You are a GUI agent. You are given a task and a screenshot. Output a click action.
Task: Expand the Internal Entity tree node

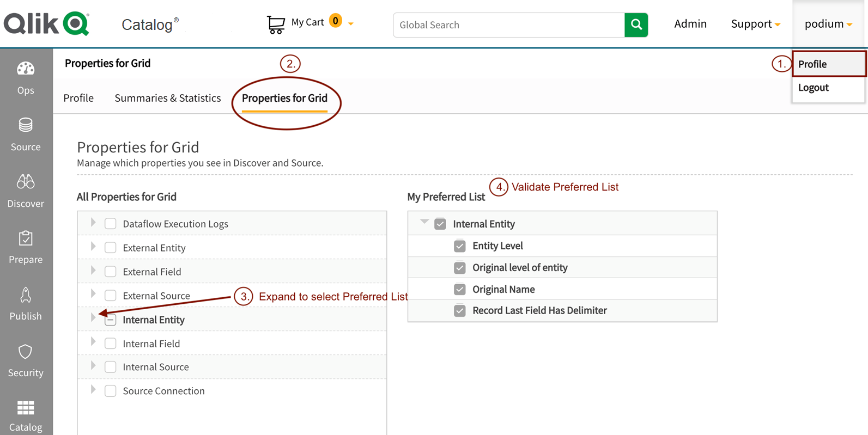[x=93, y=317]
